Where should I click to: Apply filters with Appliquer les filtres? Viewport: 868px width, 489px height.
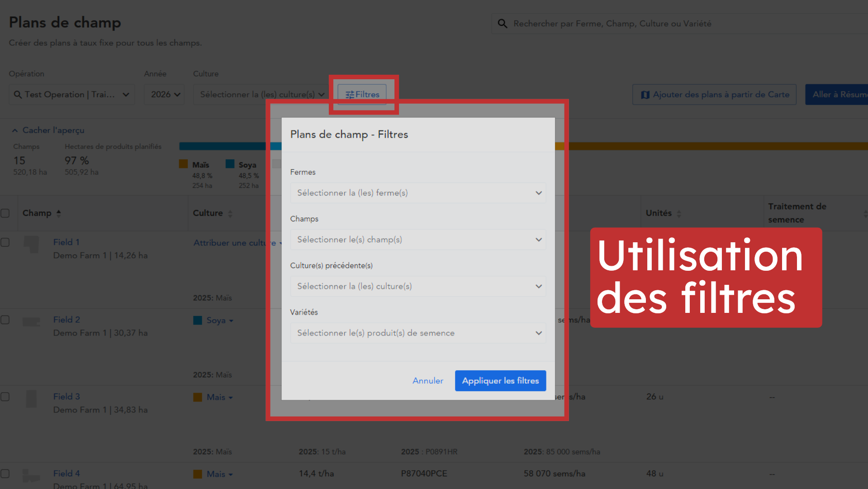pos(501,381)
